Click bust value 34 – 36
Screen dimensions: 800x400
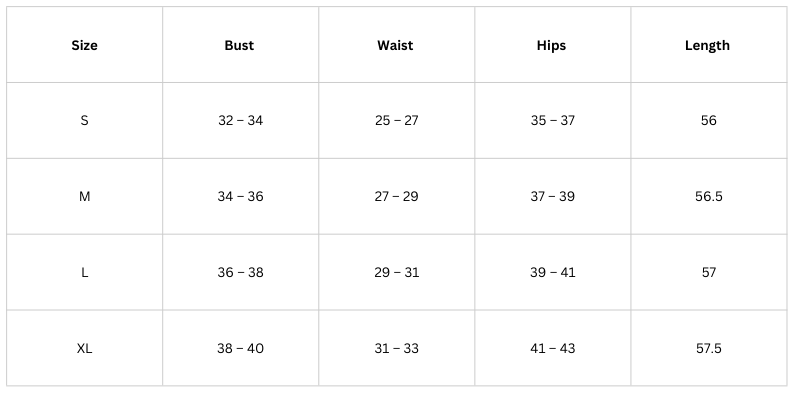tap(240, 196)
